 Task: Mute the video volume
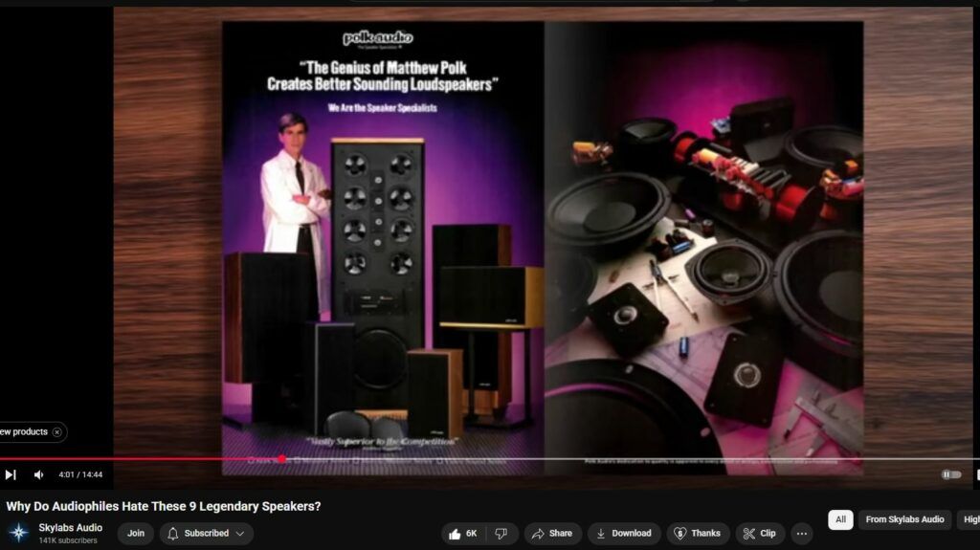click(38, 474)
